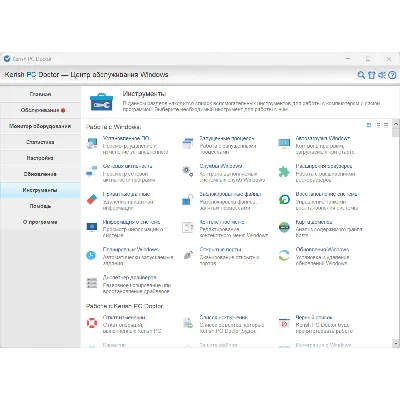Mute sounds via the speaker icon
This screenshot has width=400, height=400.
(x=382, y=75)
